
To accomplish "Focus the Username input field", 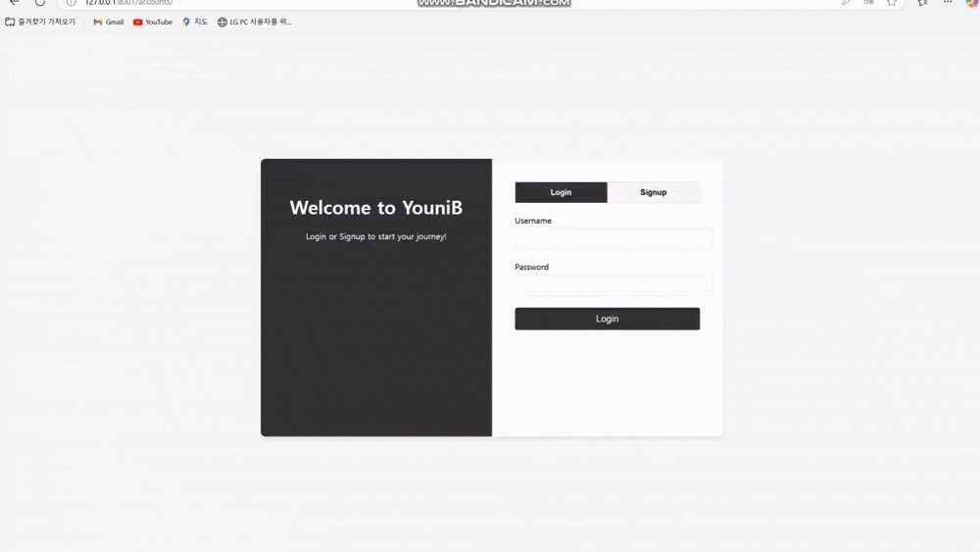I will [613, 239].
